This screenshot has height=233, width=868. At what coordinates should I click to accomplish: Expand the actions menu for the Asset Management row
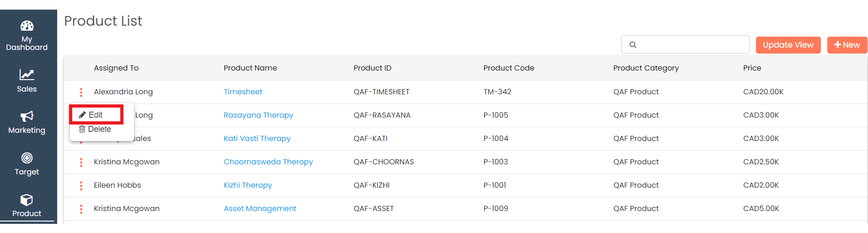point(81,209)
